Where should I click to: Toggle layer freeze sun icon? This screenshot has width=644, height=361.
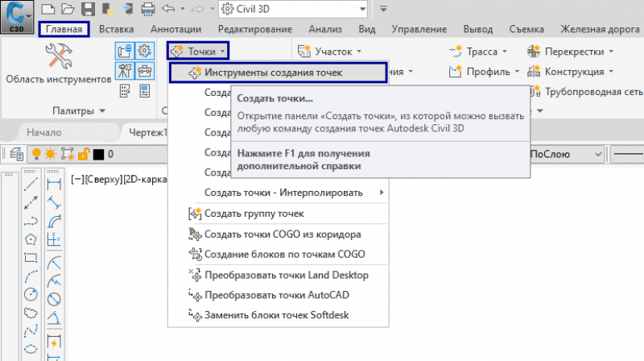tap(51, 154)
